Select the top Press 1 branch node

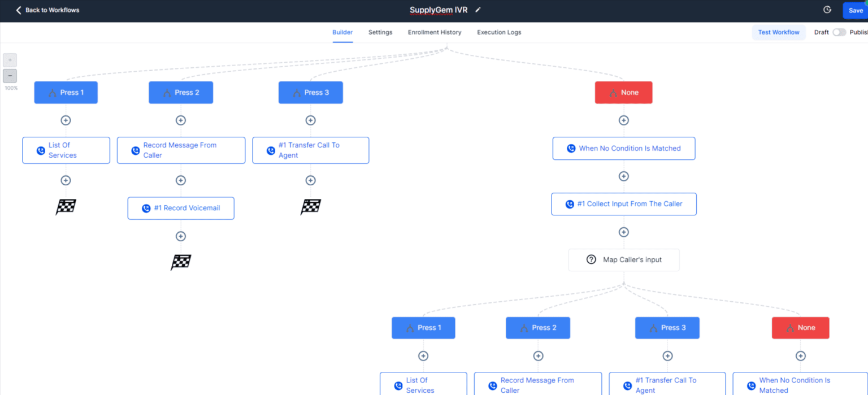[66, 93]
